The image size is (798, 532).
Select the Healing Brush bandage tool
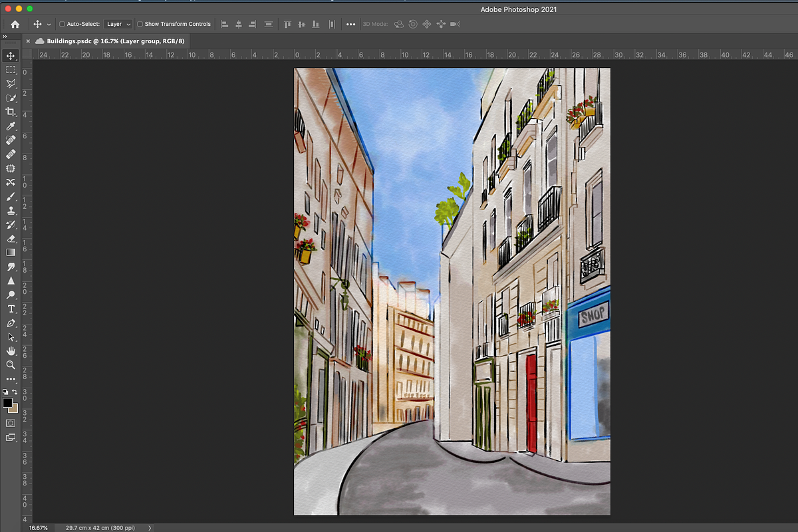[11, 154]
